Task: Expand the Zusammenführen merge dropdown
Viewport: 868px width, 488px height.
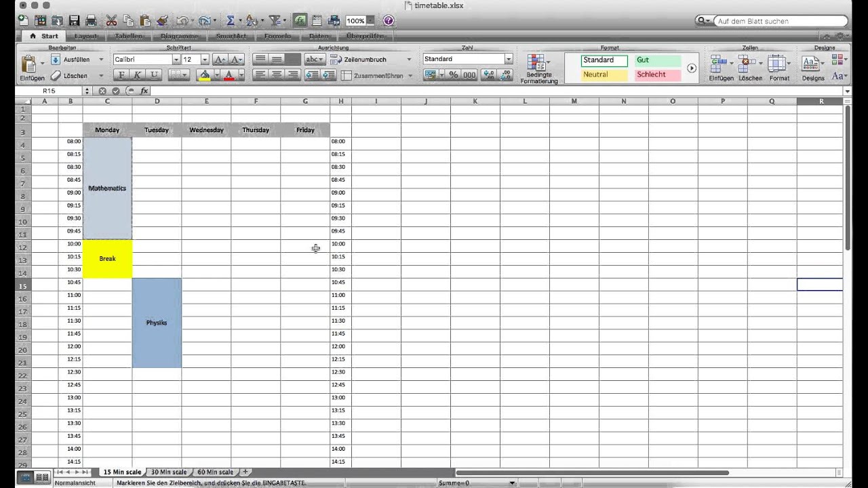Action: 410,76
